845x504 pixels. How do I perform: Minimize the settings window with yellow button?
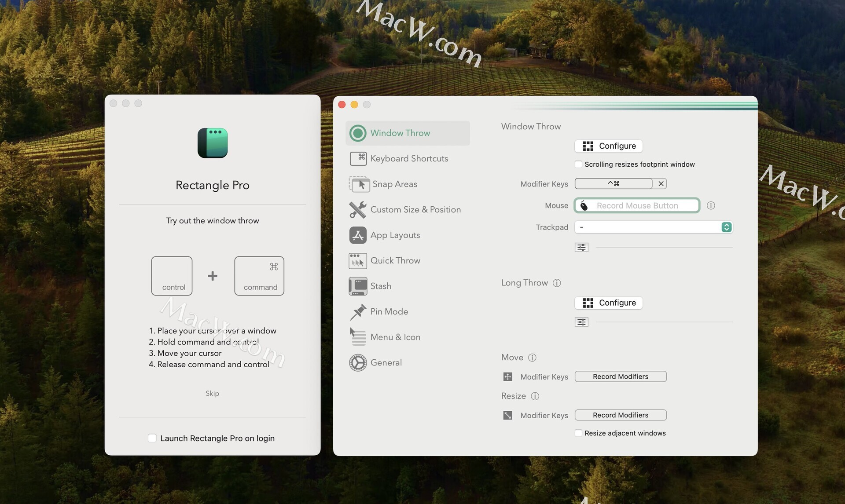pyautogui.click(x=354, y=104)
